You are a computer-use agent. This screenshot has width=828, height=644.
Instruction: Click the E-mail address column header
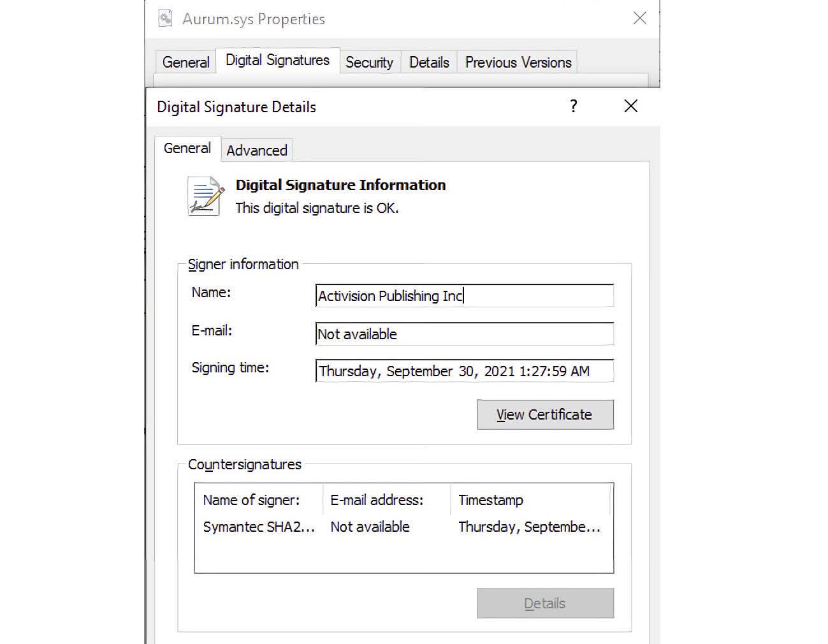pos(387,500)
